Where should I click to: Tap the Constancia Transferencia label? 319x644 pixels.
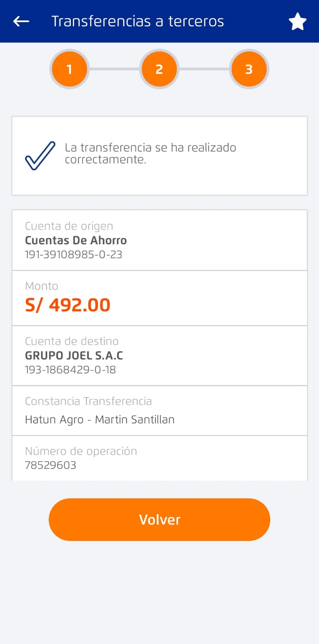(x=88, y=401)
